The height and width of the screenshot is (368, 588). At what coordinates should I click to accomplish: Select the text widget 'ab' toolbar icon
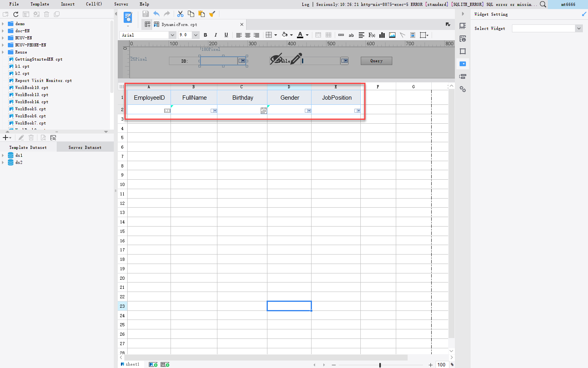coord(351,35)
